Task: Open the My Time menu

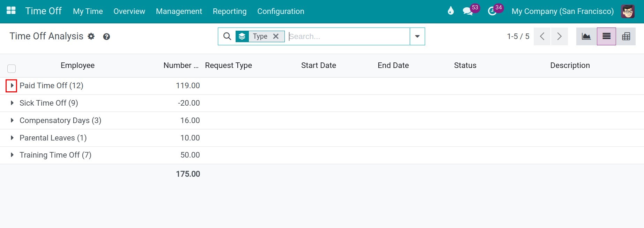Action: click(x=88, y=11)
